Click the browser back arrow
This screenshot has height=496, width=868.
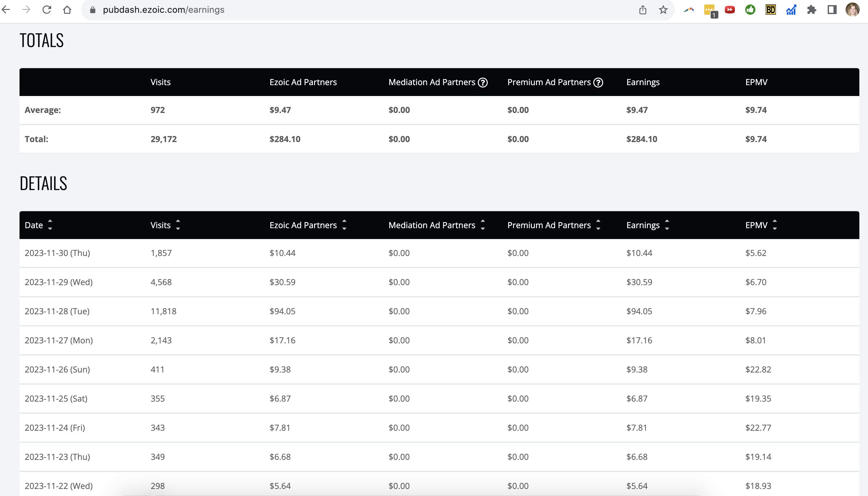(x=6, y=10)
